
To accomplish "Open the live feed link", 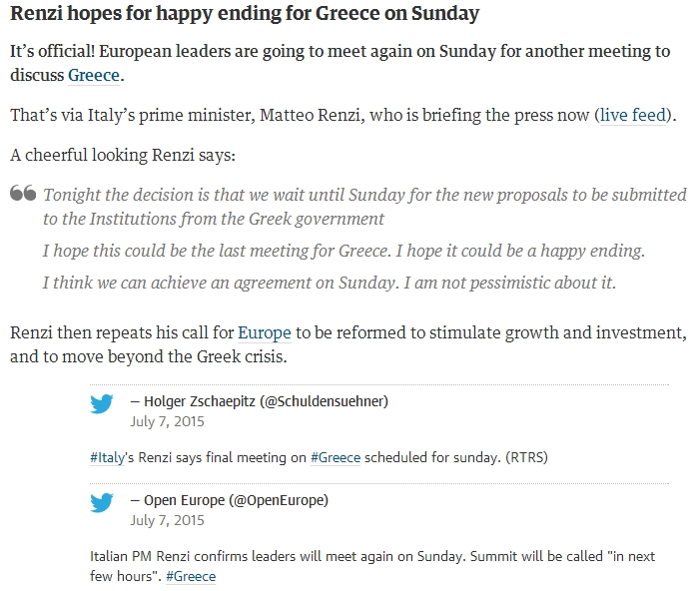I will point(632,115).
